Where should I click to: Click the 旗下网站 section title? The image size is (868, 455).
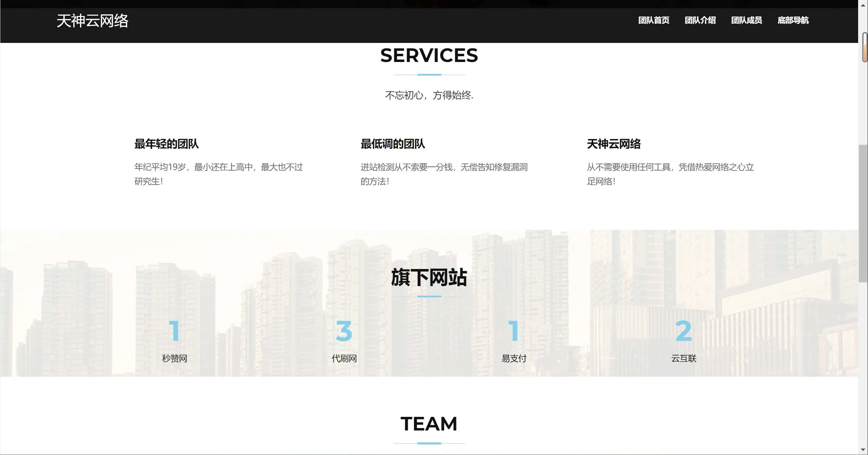tap(429, 277)
